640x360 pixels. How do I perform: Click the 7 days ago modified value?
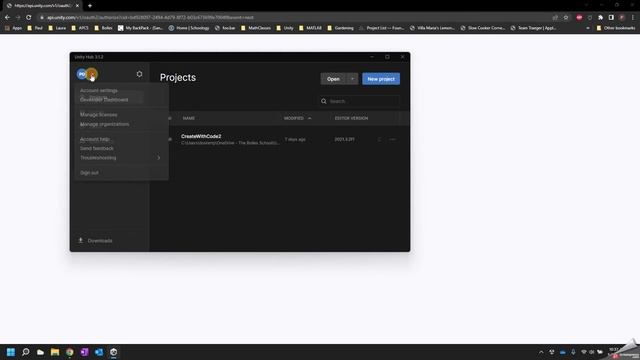tap(295, 139)
